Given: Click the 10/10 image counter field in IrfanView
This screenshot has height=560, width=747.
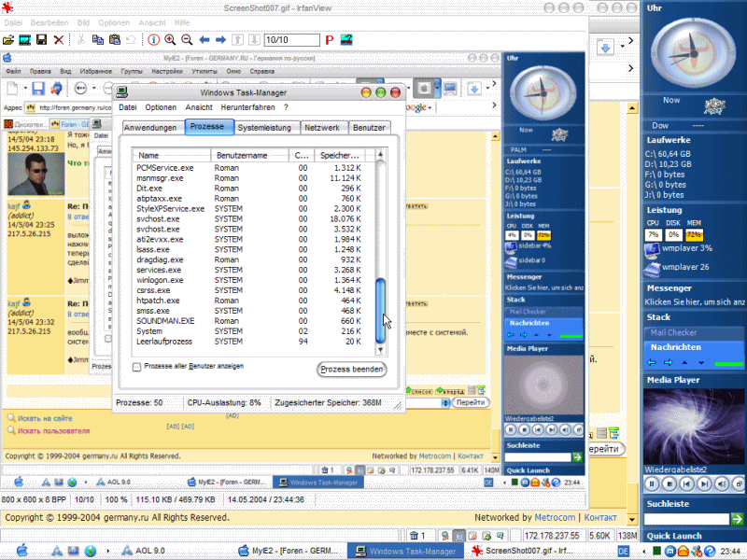Looking at the screenshot, I should click(291, 40).
